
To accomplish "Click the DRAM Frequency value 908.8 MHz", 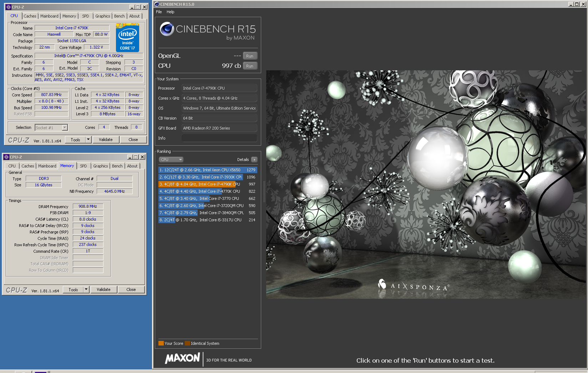I will (x=88, y=206).
